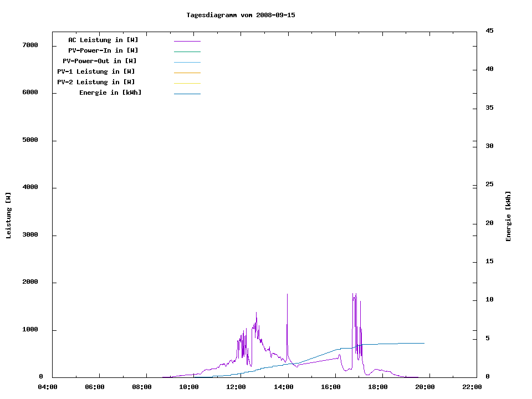
Task: Select the Energie in [kWh] legend entry
Action: [x=110, y=93]
